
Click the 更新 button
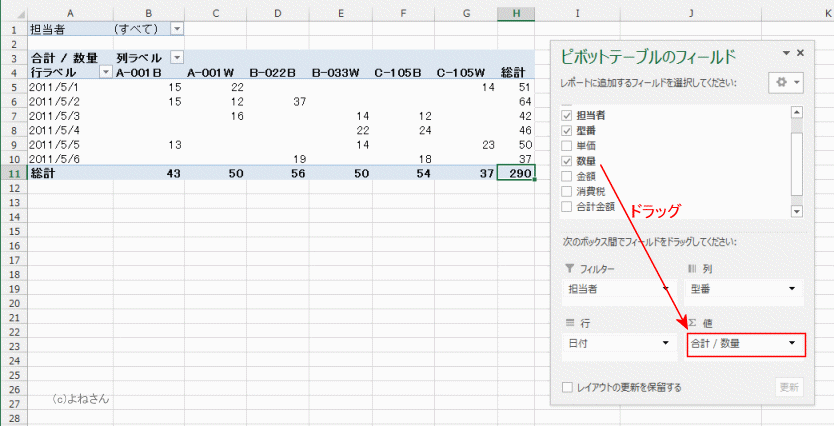point(790,387)
